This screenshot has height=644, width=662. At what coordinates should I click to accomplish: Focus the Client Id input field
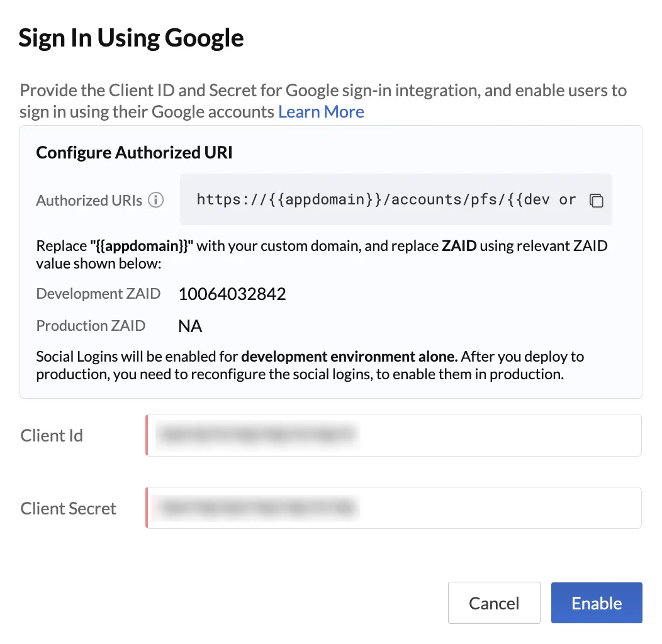[x=393, y=435]
